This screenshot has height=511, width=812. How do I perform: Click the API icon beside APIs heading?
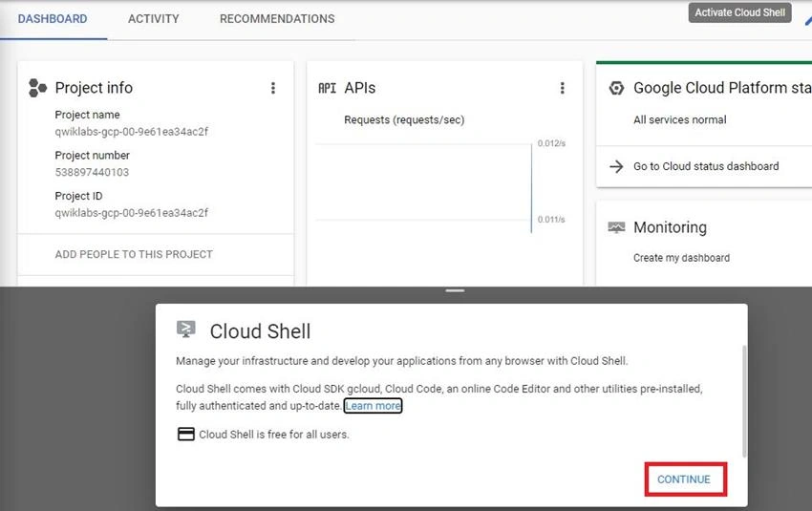pos(327,88)
